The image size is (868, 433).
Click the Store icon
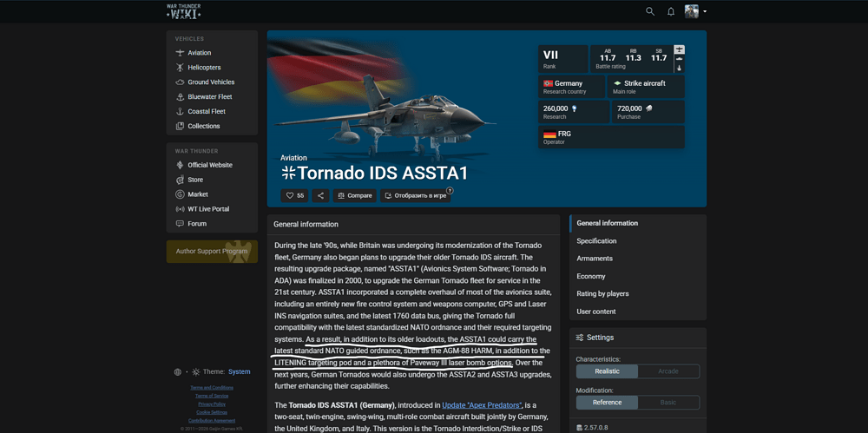pos(180,180)
